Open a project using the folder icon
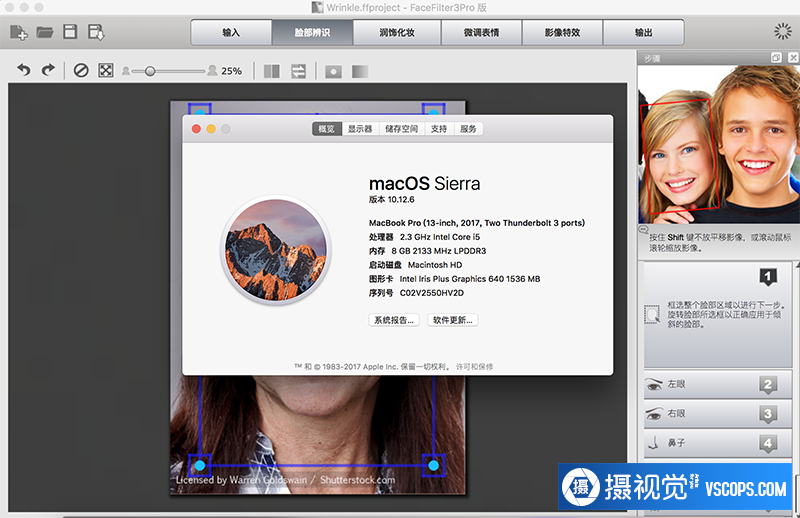800x518 pixels. point(45,32)
